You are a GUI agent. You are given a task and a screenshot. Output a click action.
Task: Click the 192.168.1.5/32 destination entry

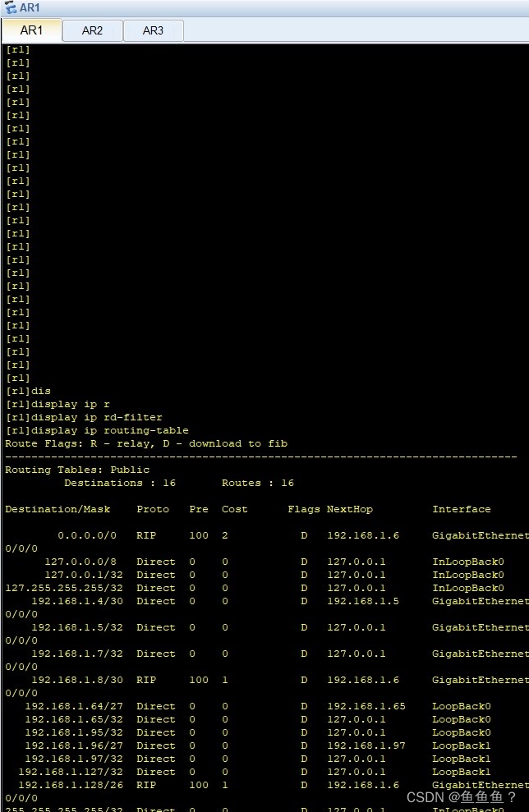[77, 627]
